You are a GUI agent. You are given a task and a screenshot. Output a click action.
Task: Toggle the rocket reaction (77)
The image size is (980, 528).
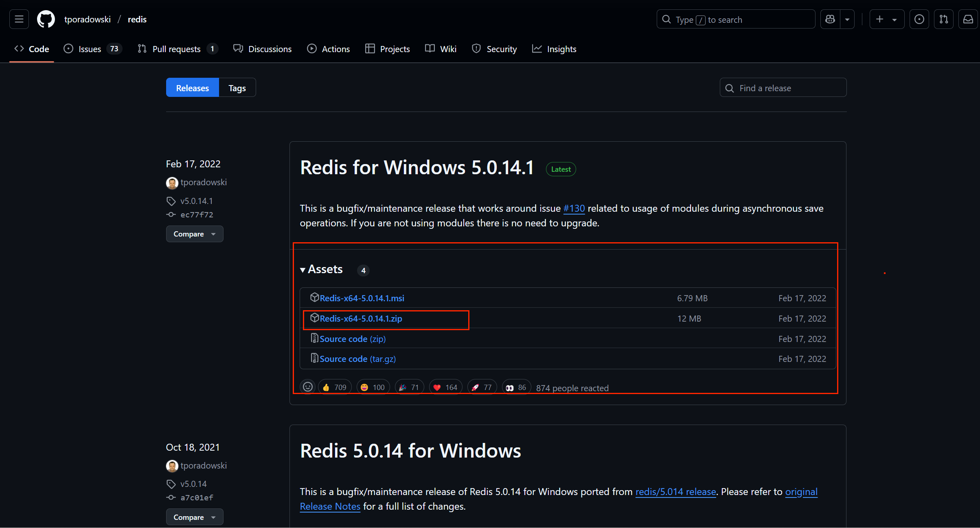point(482,387)
